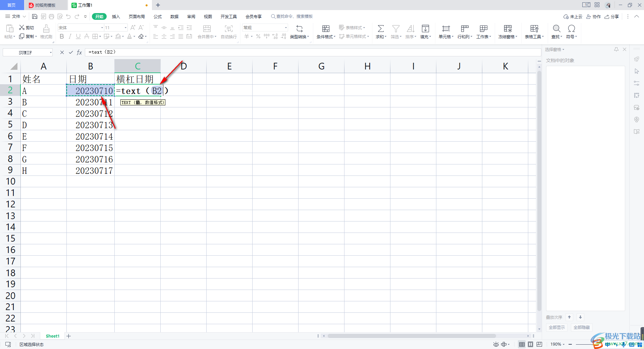
Task: Click the Undo arrow icon
Action: (x=68, y=16)
